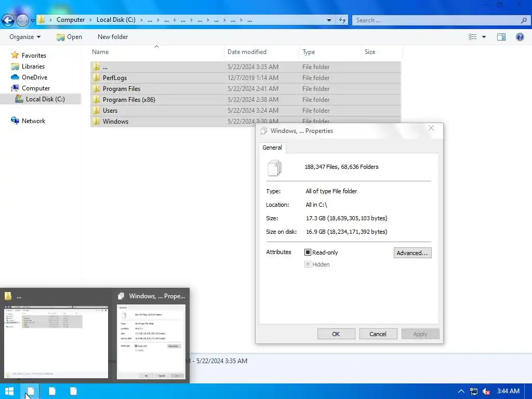Click the Open toolbar button
The width and height of the screenshot is (532, 399).
[69, 37]
